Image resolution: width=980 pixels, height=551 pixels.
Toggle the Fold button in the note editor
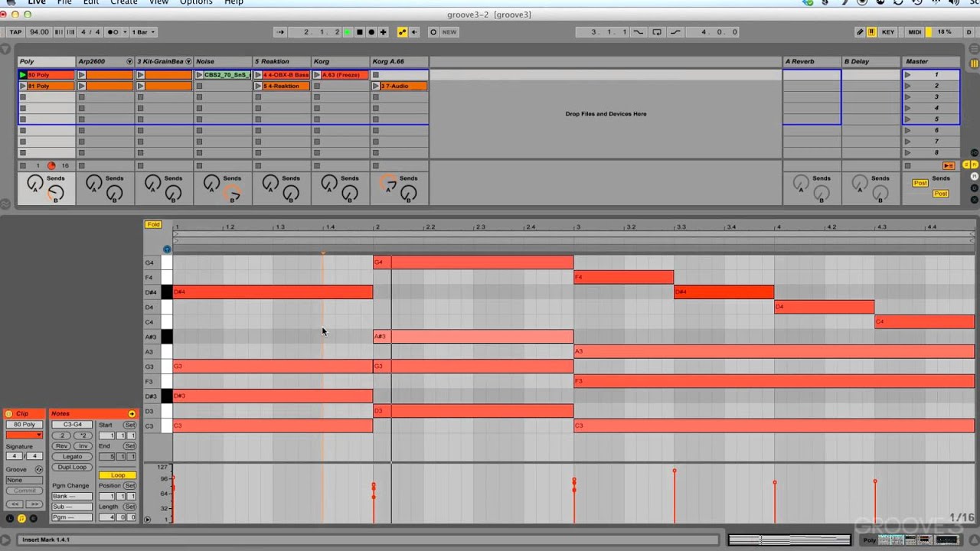153,224
